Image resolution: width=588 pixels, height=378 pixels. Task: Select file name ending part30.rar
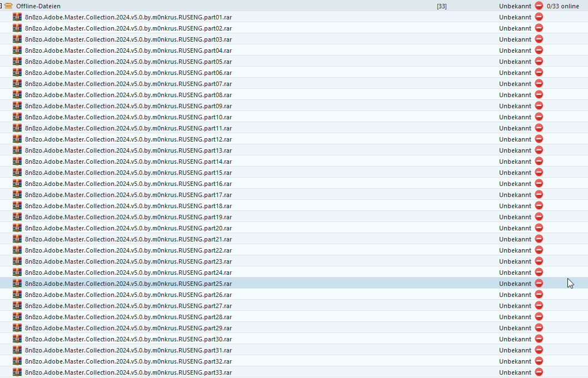tap(128, 339)
